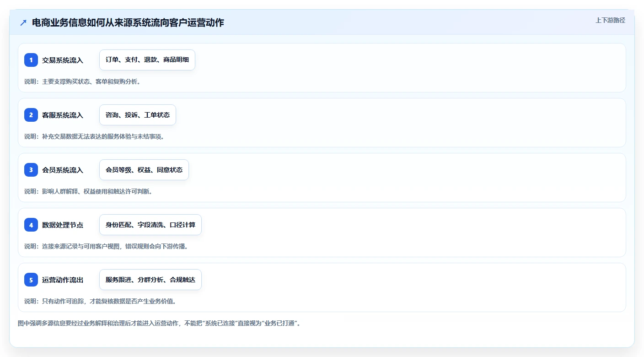Open the 身份匹配、字段清洗、口径计算 chip
This screenshot has width=644, height=357.
150,225
